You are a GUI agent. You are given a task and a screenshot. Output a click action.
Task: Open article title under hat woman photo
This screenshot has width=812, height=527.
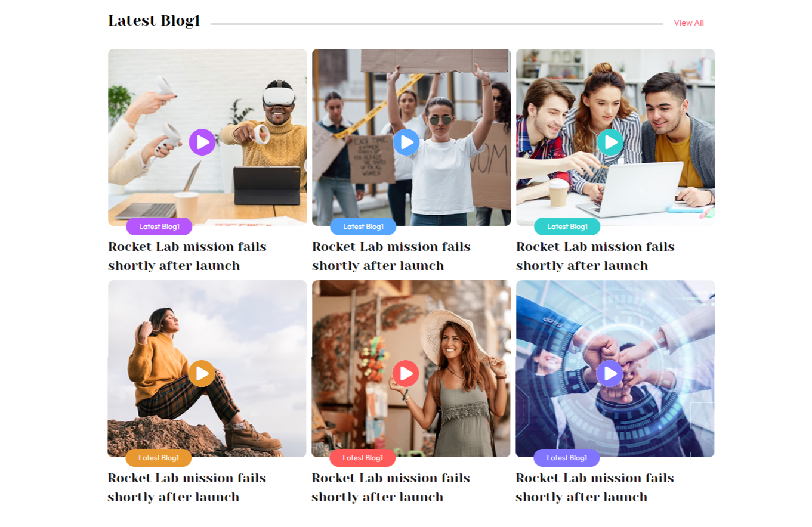coord(391,488)
